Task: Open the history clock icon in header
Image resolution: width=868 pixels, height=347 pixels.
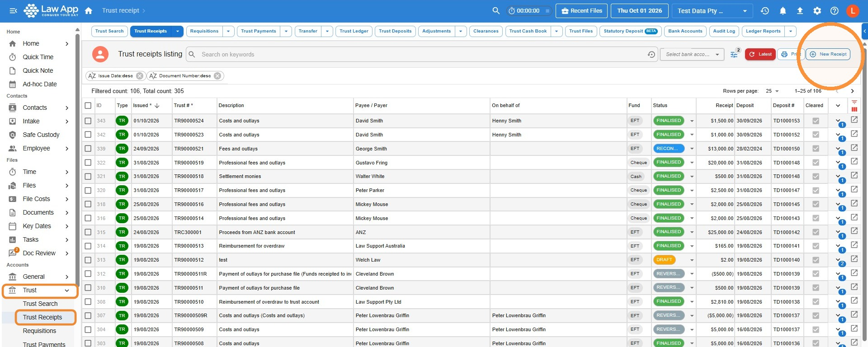Action: pos(765,10)
